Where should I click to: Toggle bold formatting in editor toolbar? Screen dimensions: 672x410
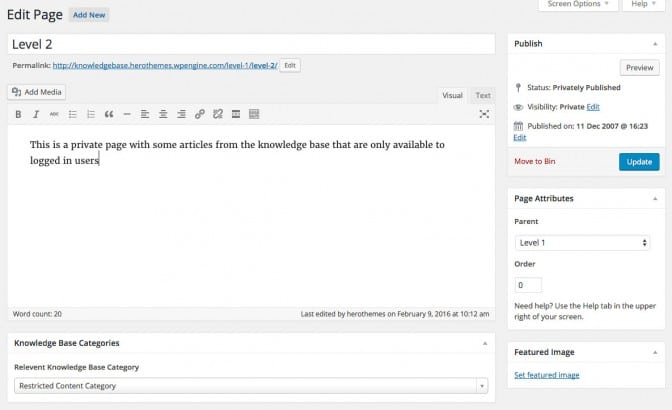click(x=18, y=114)
